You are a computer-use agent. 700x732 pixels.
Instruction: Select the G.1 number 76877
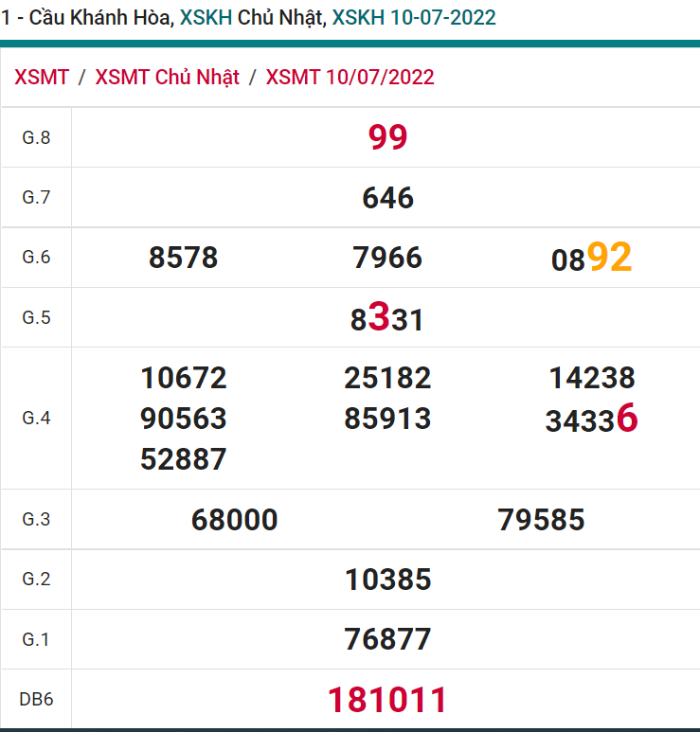click(387, 639)
